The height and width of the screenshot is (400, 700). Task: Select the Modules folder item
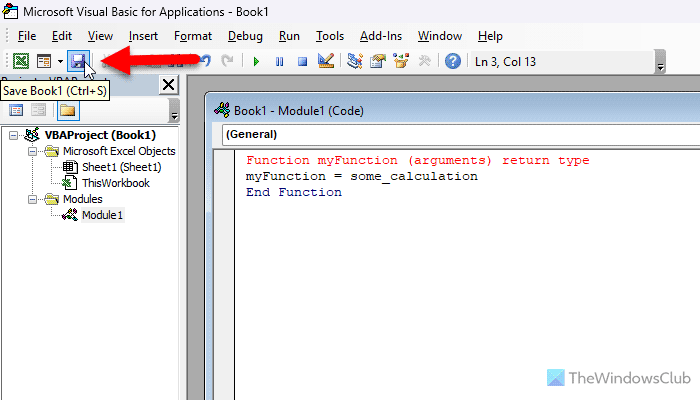pyautogui.click(x=83, y=199)
